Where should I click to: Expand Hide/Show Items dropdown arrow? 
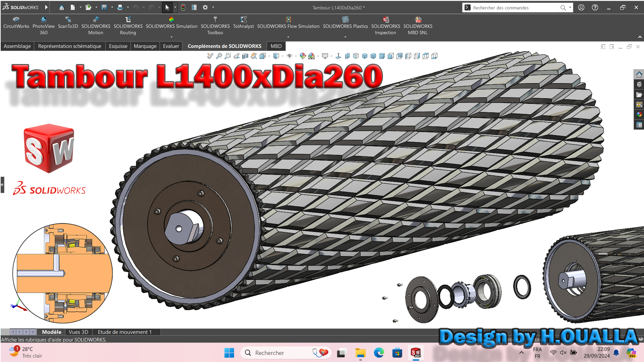pos(296,56)
